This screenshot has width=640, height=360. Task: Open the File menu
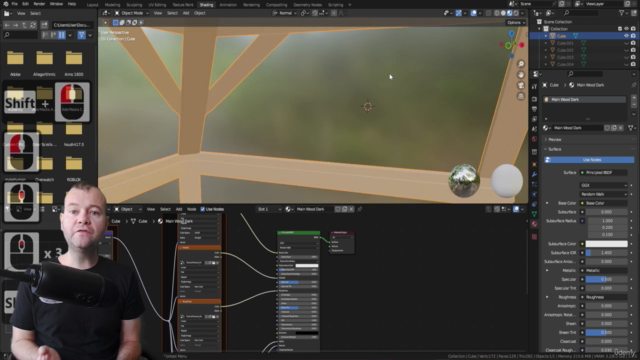15,4
